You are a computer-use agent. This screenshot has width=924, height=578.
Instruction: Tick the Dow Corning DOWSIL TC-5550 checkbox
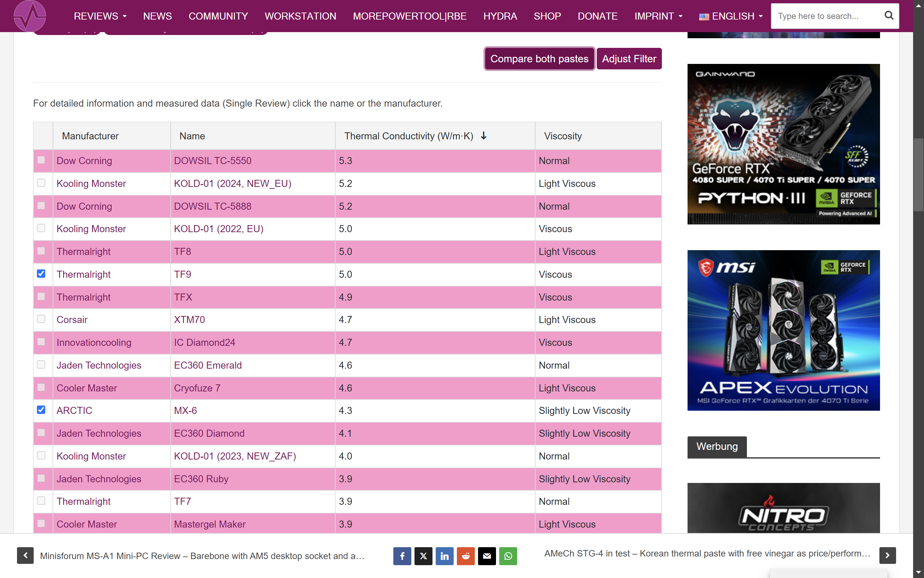[x=41, y=160]
